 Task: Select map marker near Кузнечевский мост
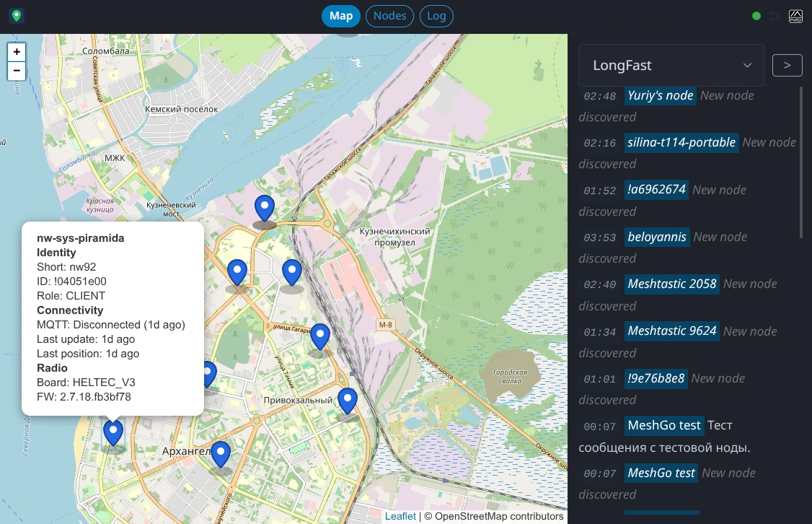click(265, 209)
